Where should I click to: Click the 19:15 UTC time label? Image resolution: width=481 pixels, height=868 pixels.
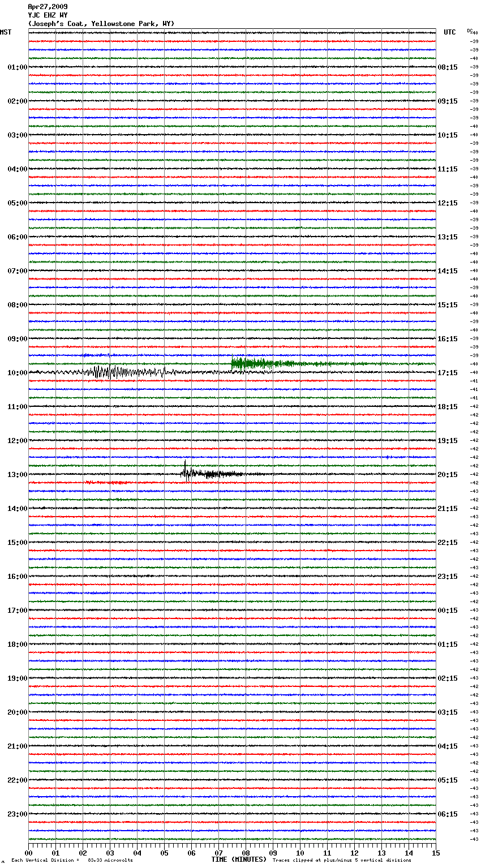point(448,441)
